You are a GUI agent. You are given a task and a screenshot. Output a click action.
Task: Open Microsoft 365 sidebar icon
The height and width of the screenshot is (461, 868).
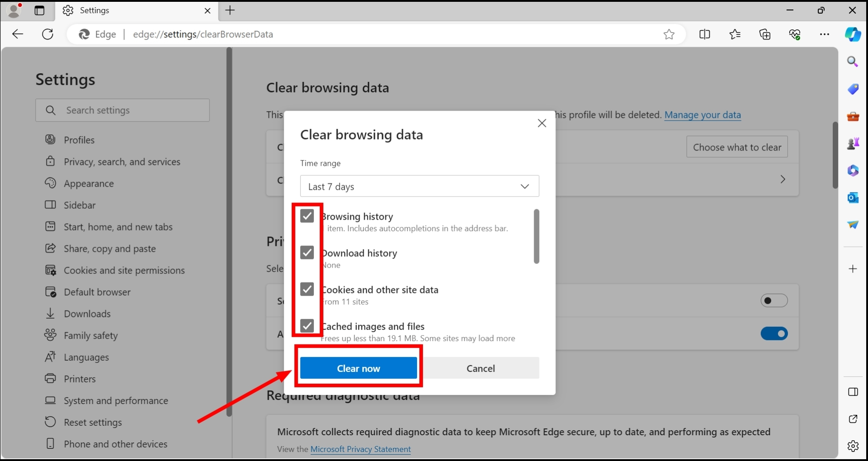(x=853, y=171)
